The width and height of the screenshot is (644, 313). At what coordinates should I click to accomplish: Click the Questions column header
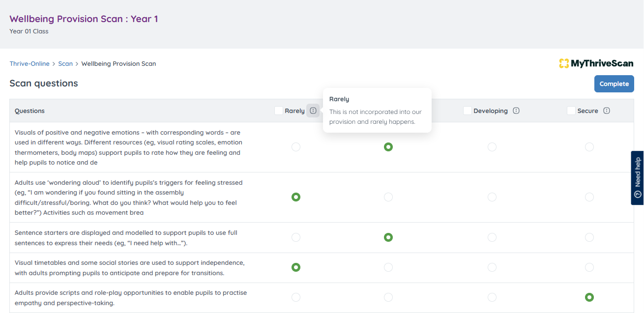click(x=29, y=111)
